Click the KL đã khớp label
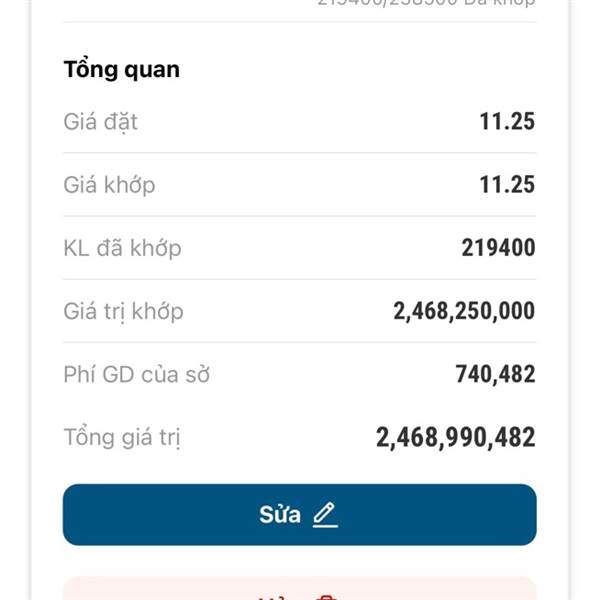Image resolution: width=600 pixels, height=600 pixels. pos(122,248)
